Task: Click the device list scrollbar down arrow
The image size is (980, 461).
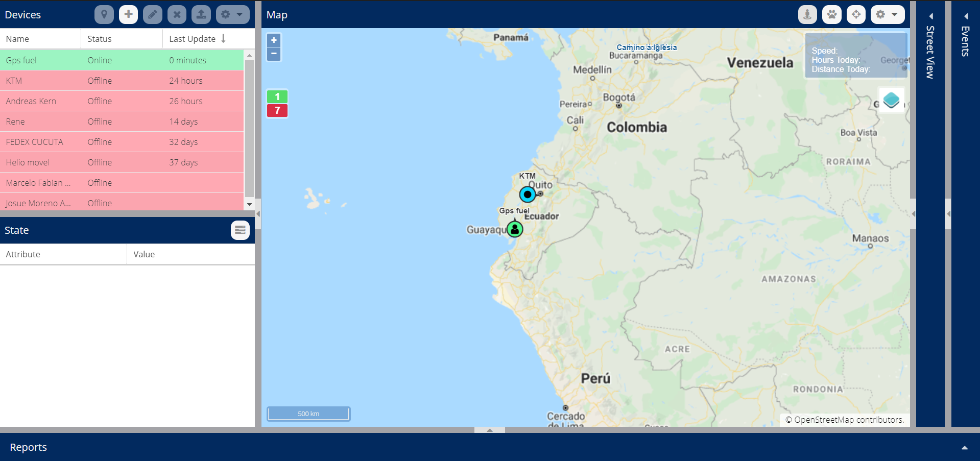Action: (249, 204)
